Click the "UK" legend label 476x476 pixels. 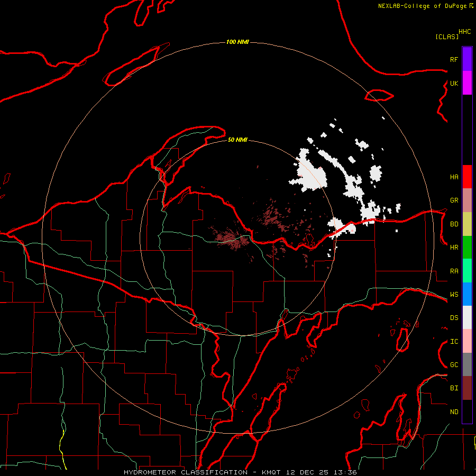(454, 83)
